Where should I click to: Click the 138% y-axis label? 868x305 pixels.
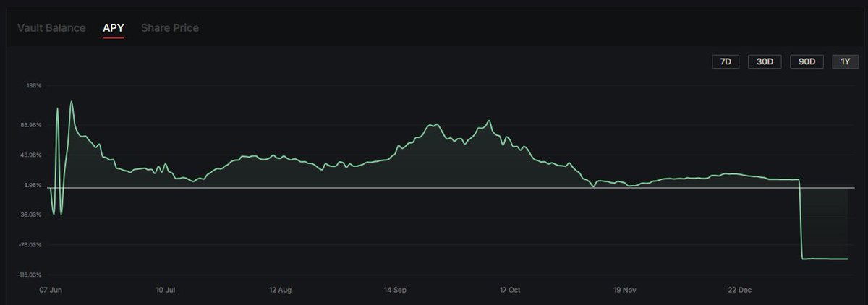pos(34,85)
